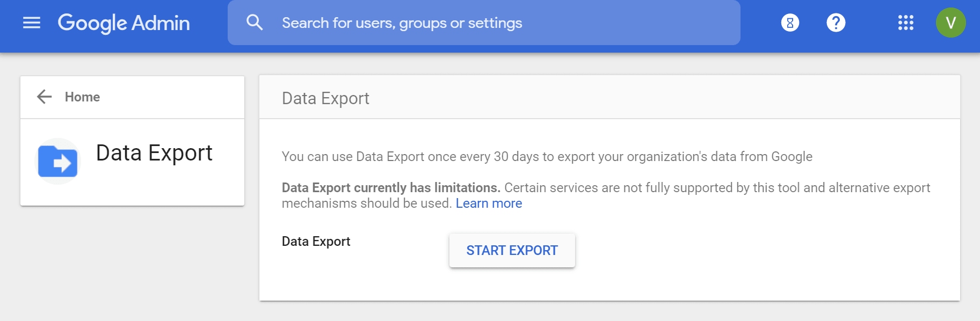
Task: Open the account avatar labeled V
Action: pos(950,23)
